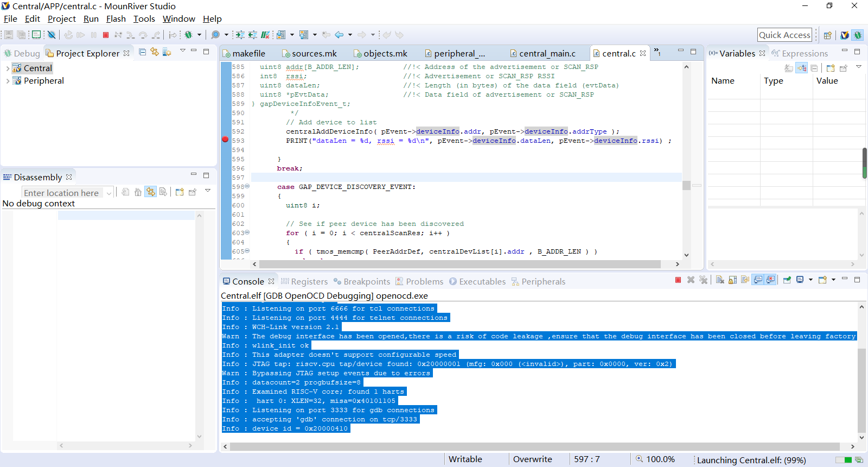This screenshot has width=868, height=467.
Task: Click the Instruction Stepping Mode icon
Action: 173,35
